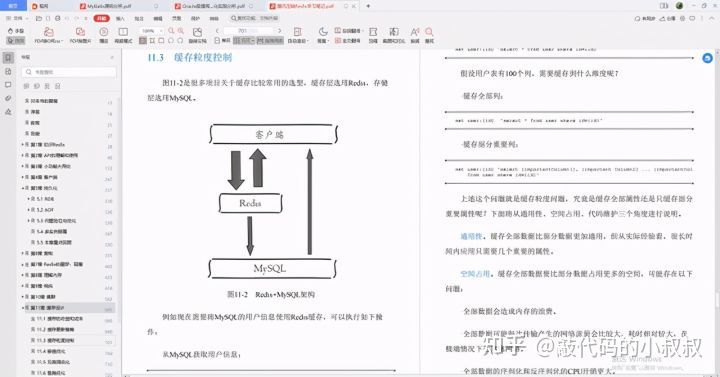Show the comments sidebar panel icon
Viewport: 720px width, 377px height.
point(8,85)
